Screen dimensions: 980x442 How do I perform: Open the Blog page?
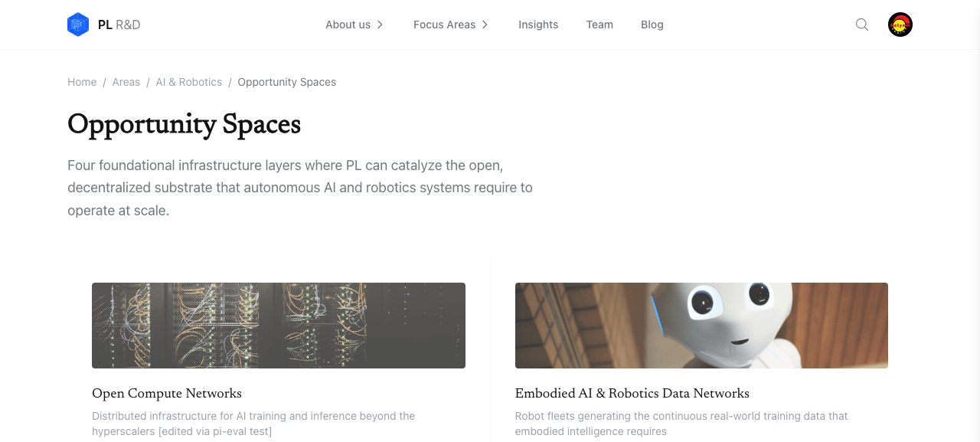tap(652, 25)
